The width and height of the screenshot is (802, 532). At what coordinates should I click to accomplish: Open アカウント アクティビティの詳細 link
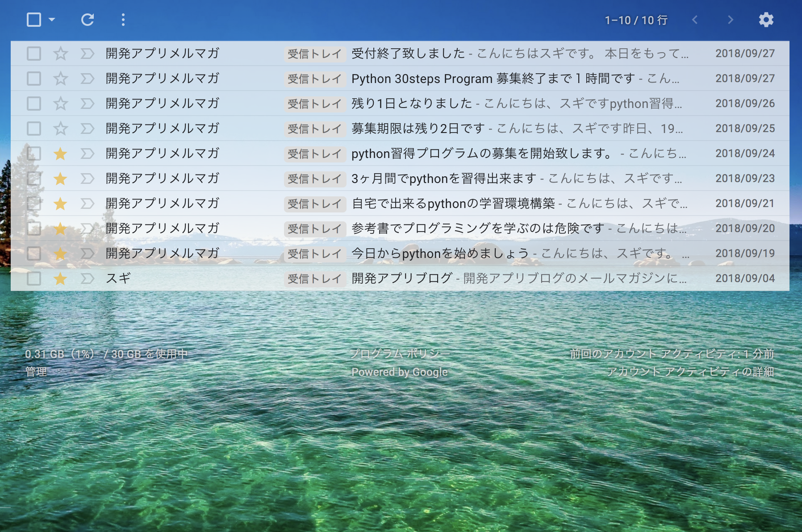[690, 372]
